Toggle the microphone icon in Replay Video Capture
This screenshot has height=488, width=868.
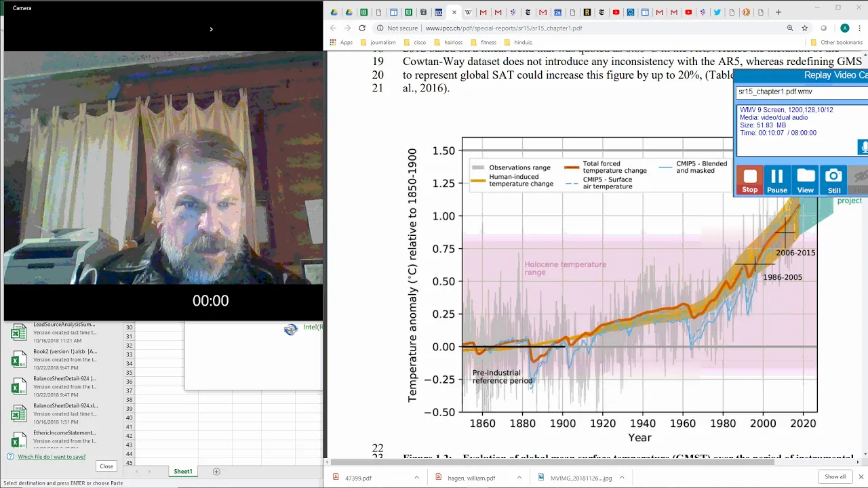(863, 147)
